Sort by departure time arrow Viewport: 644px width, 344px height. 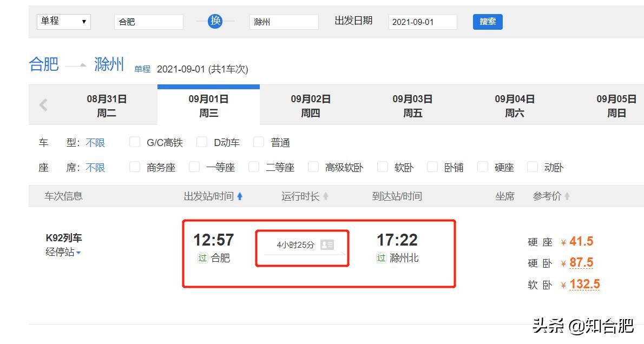point(240,196)
